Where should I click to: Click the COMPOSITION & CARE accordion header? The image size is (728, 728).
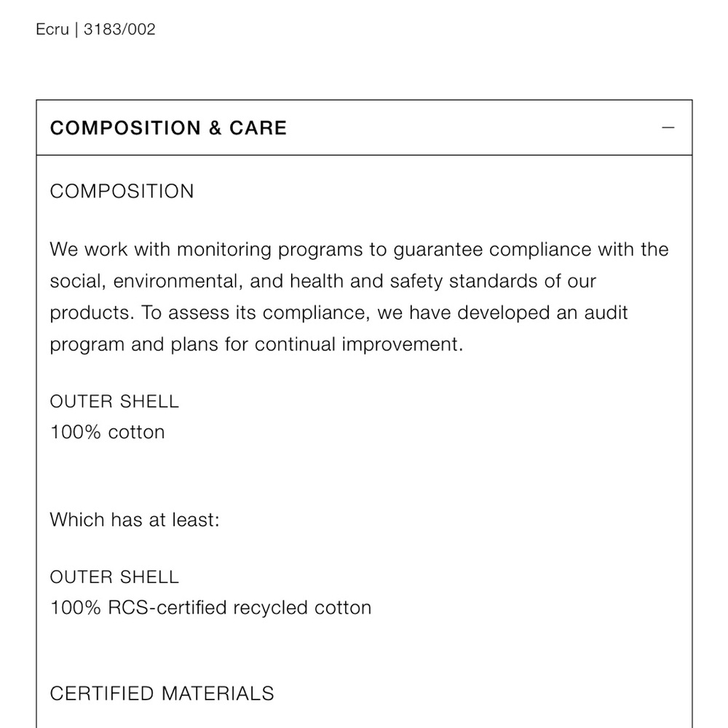364,127
